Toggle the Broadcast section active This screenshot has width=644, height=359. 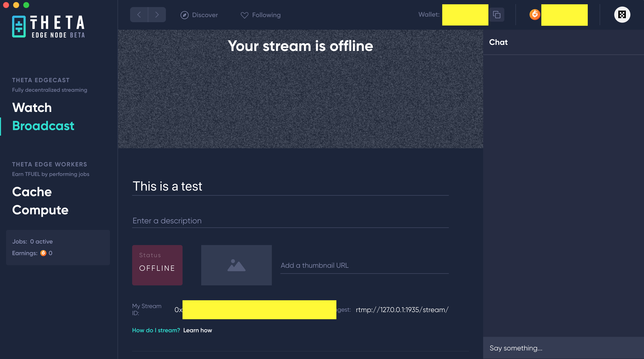(43, 126)
